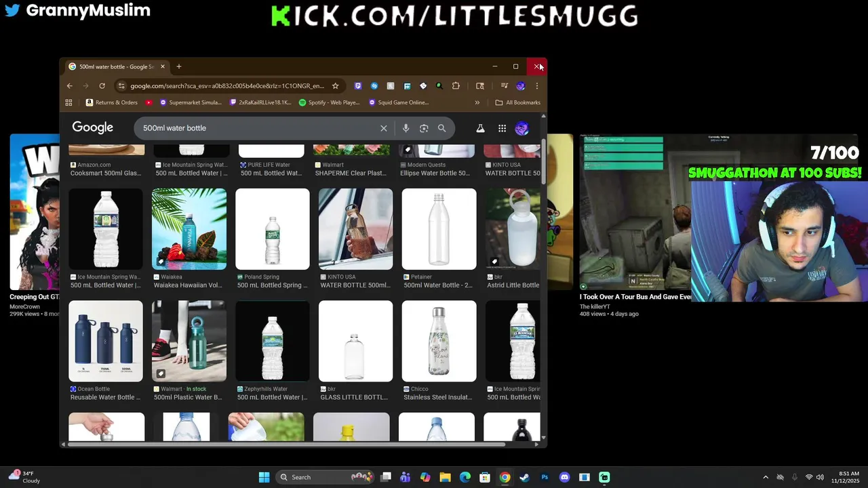Image resolution: width=868 pixels, height=488 pixels.
Task: Open the 'Creeping Out GT' background video title
Action: 34,297
